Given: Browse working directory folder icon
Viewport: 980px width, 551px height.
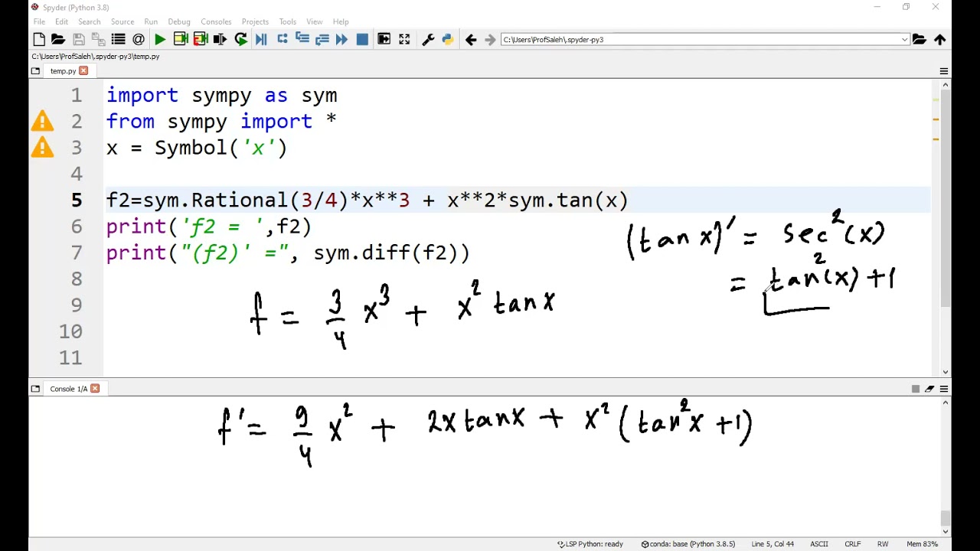Looking at the screenshot, I should 920,40.
